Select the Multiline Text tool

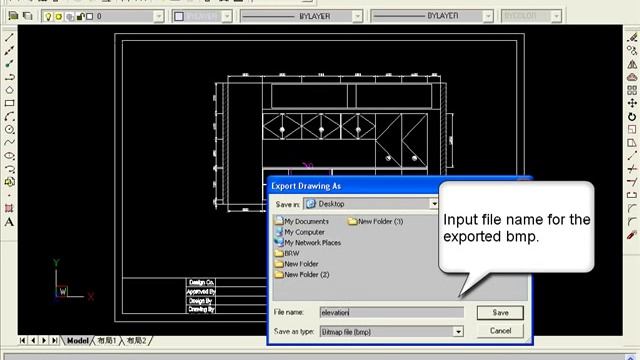[x=9, y=222]
